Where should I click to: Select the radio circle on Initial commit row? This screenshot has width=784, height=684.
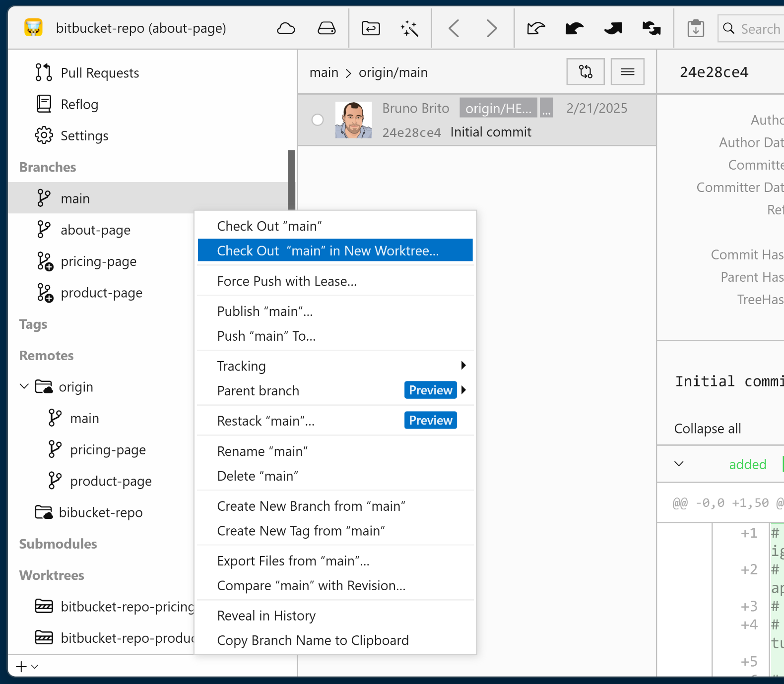318,120
